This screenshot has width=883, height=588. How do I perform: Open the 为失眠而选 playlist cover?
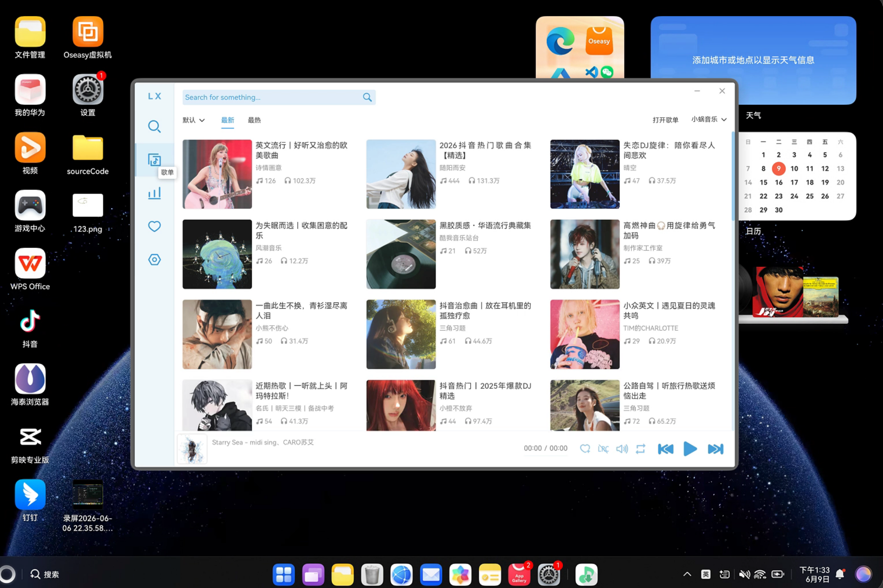pyautogui.click(x=217, y=254)
